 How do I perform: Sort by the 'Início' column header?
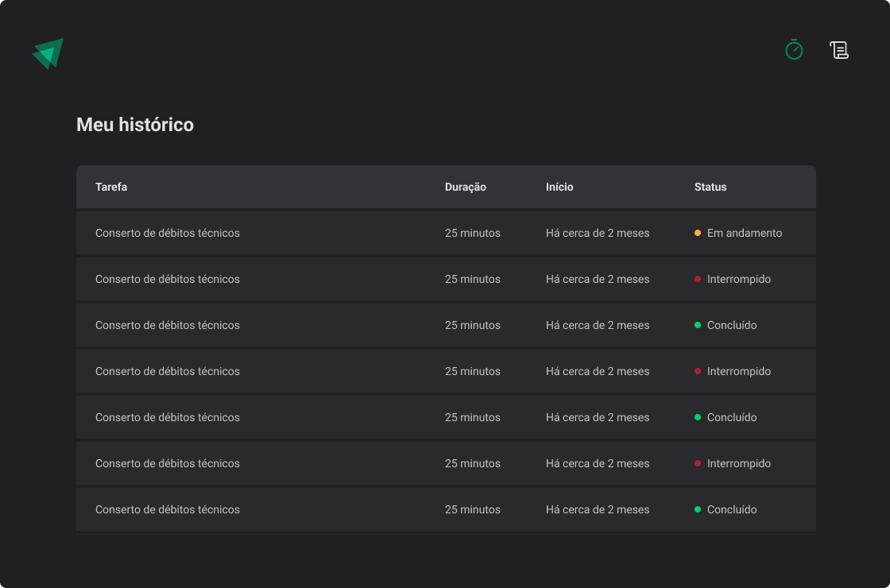click(559, 187)
